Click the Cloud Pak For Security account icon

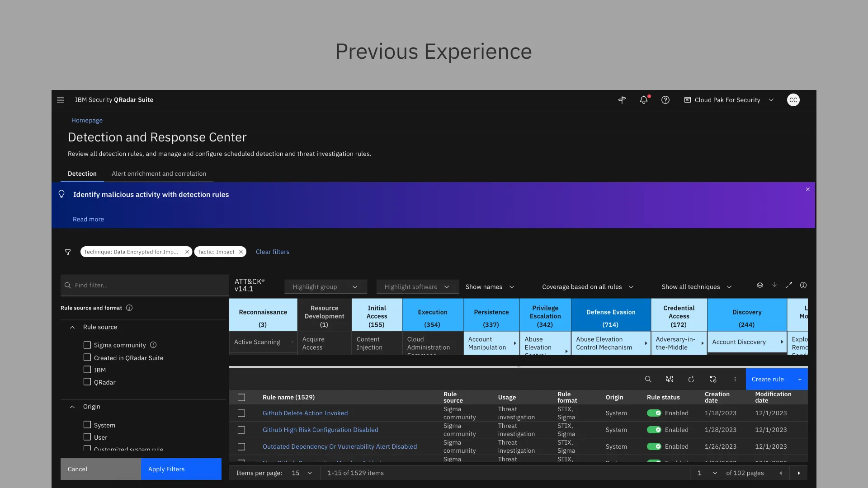coord(688,100)
